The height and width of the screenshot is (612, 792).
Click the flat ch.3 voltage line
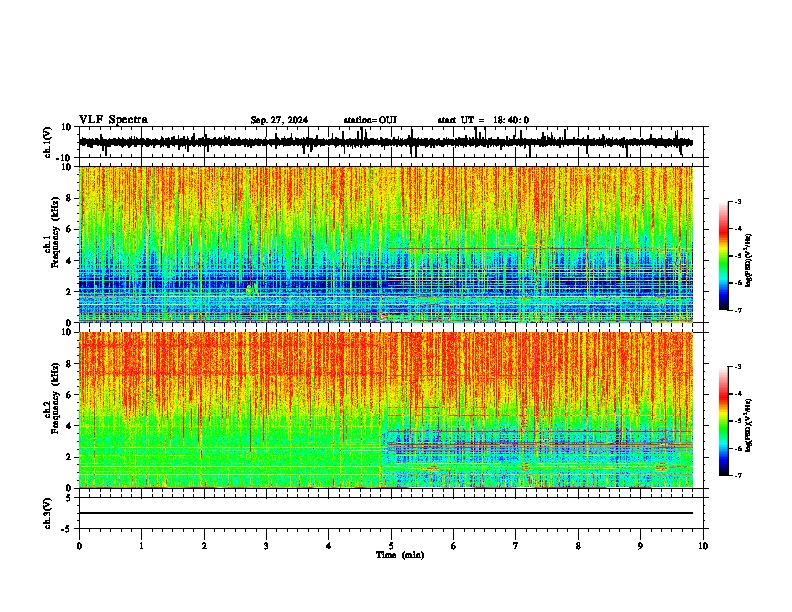(386, 513)
